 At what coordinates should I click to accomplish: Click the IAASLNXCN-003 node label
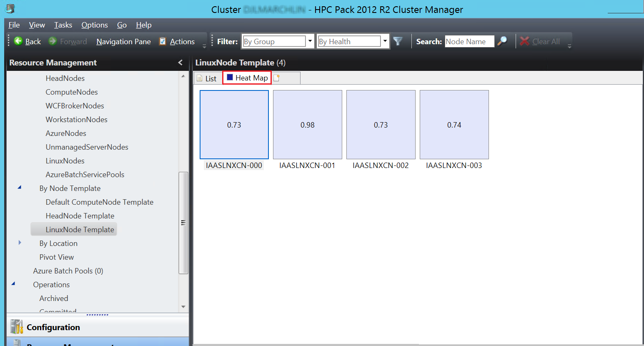click(x=454, y=165)
